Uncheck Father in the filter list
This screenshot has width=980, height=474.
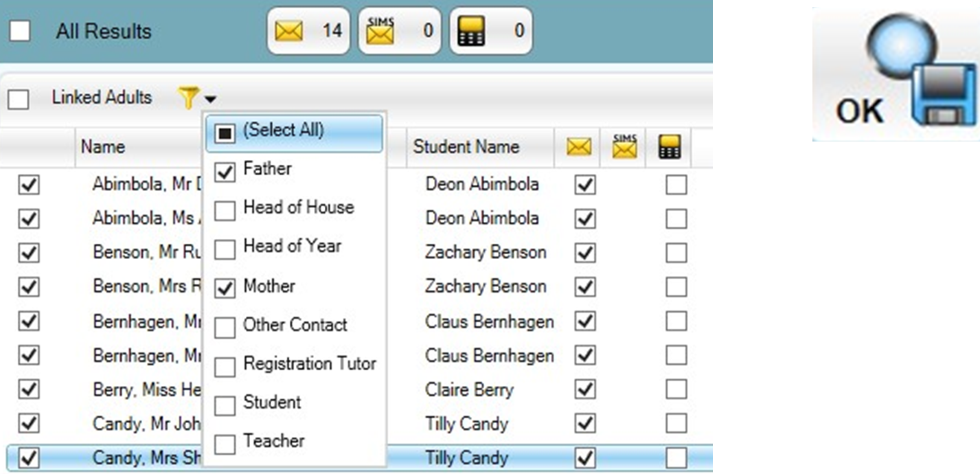pyautogui.click(x=225, y=172)
